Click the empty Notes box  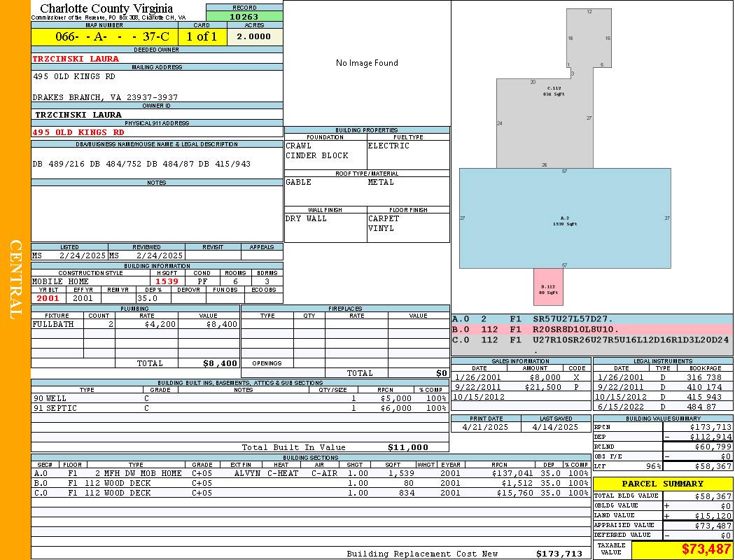pyautogui.click(x=157, y=213)
